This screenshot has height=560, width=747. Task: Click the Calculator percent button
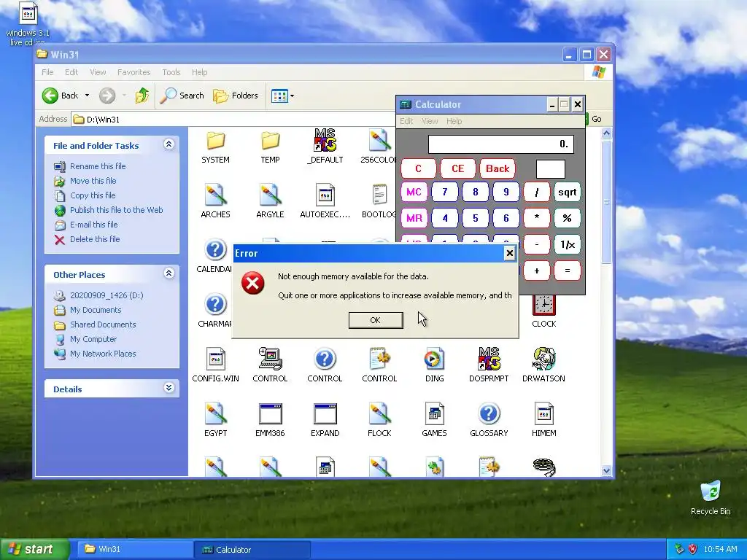point(567,219)
